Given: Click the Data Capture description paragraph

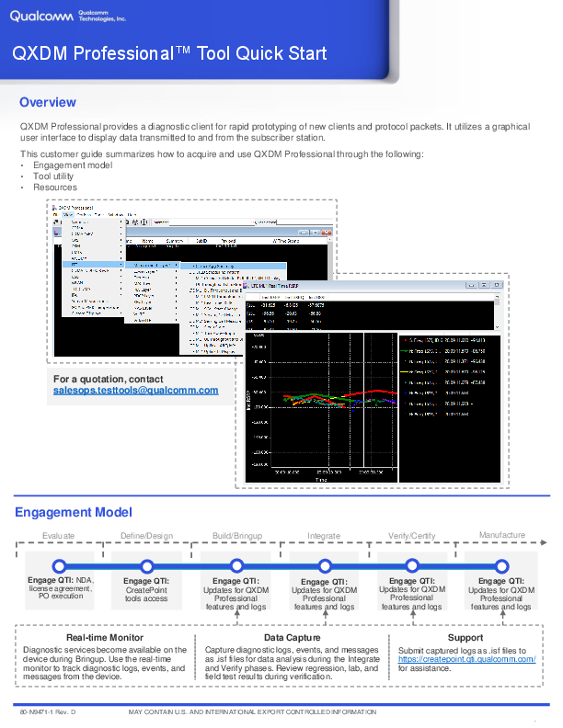Looking at the screenshot, I should pyautogui.click(x=293, y=664).
